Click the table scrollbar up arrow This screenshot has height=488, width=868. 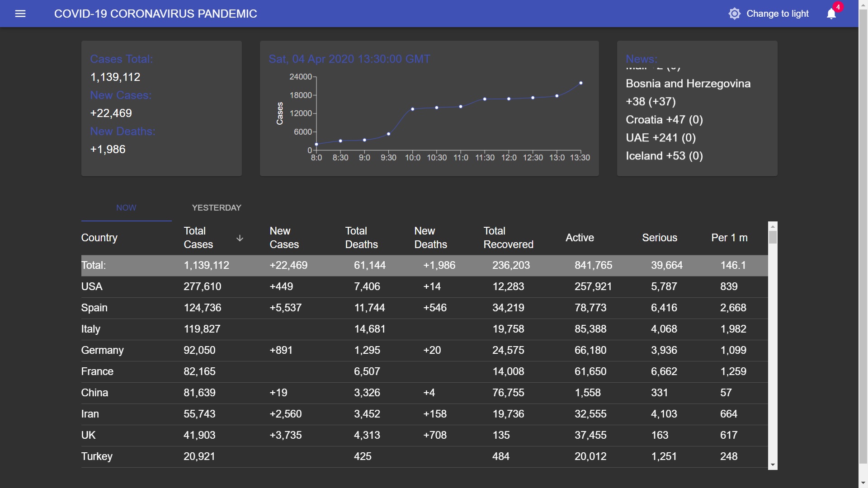[773, 226]
